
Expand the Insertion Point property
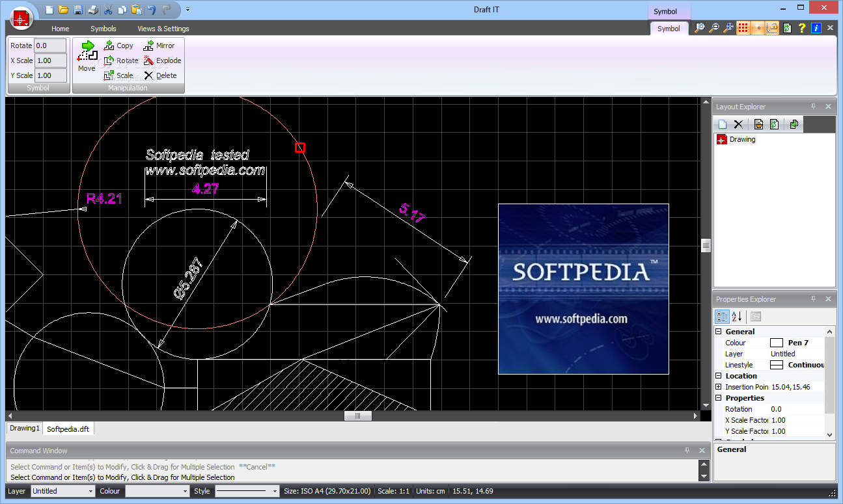click(719, 387)
